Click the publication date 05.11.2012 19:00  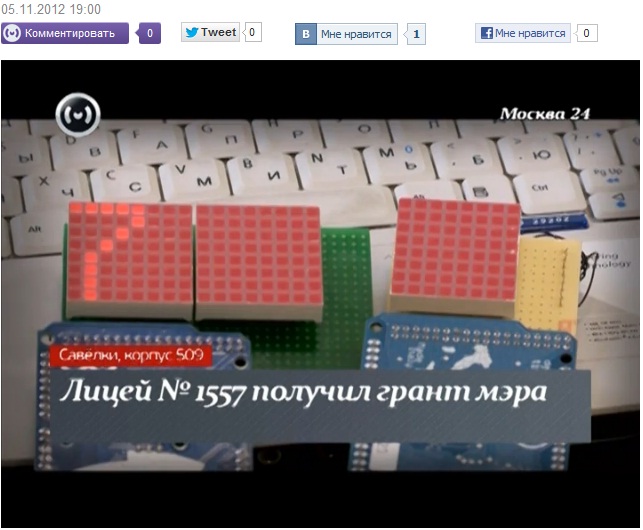50,9
